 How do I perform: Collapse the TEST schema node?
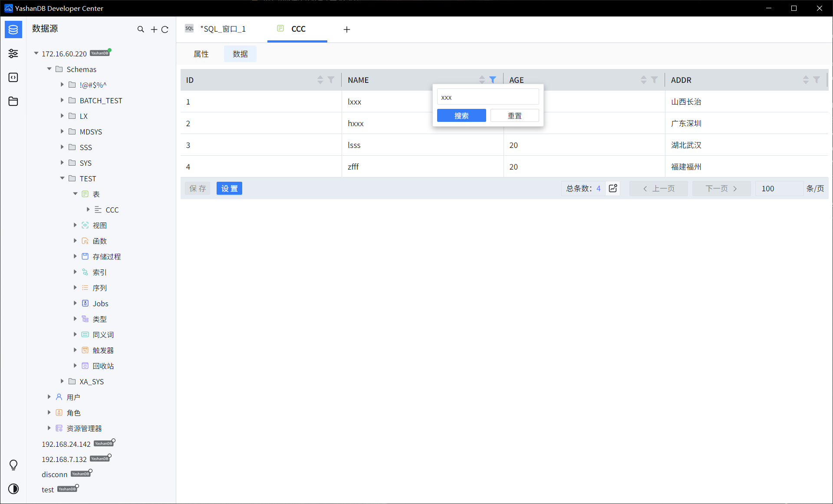tap(62, 178)
